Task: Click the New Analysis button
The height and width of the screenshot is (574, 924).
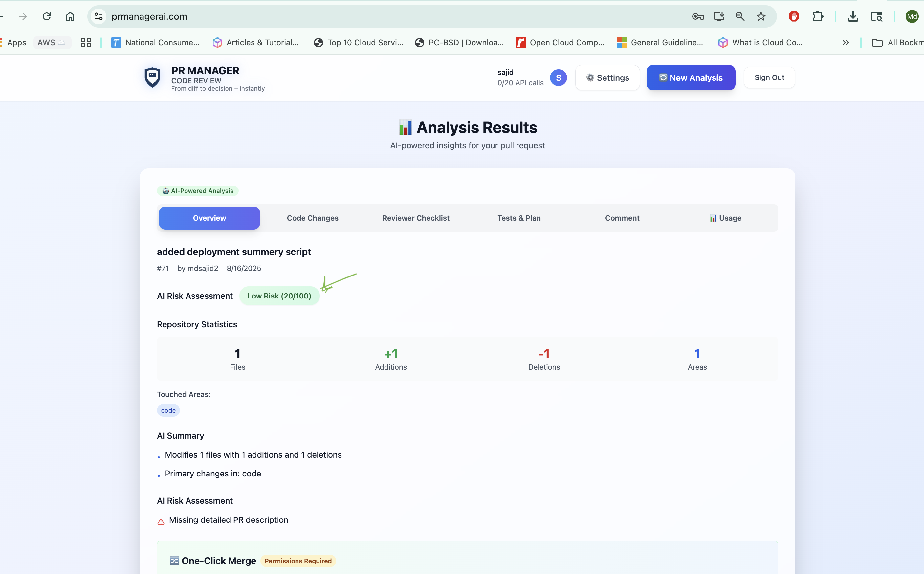Action: pyautogui.click(x=691, y=77)
